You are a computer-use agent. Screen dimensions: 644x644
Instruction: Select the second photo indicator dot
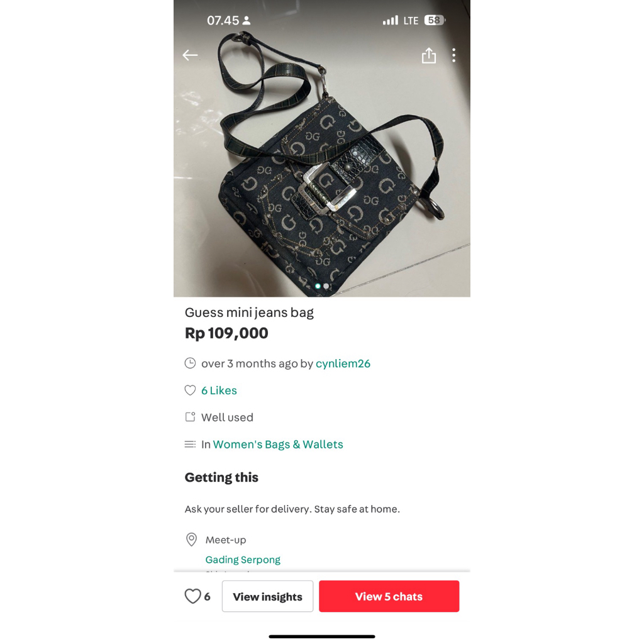click(326, 286)
